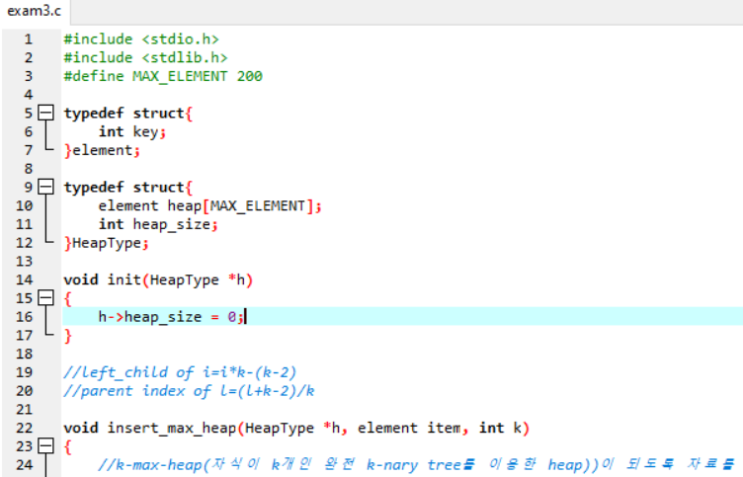Click 'typedef struct{' on line 9

click(128, 187)
